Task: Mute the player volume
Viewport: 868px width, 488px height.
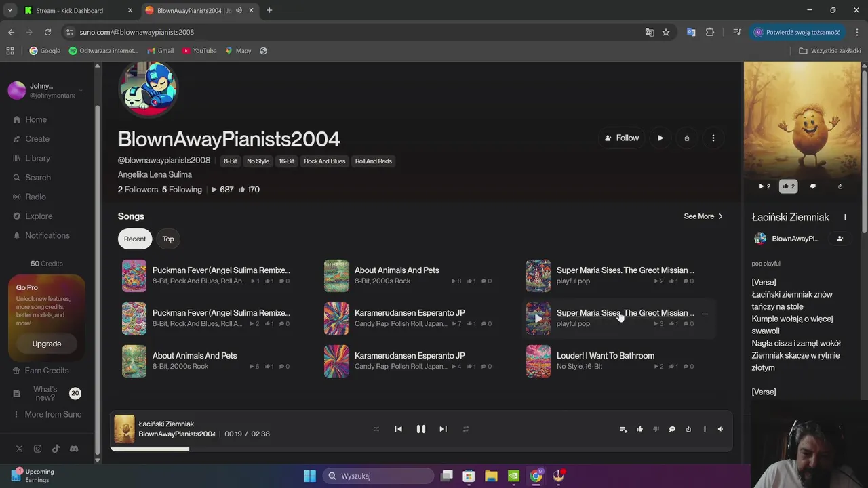Action: click(720, 429)
